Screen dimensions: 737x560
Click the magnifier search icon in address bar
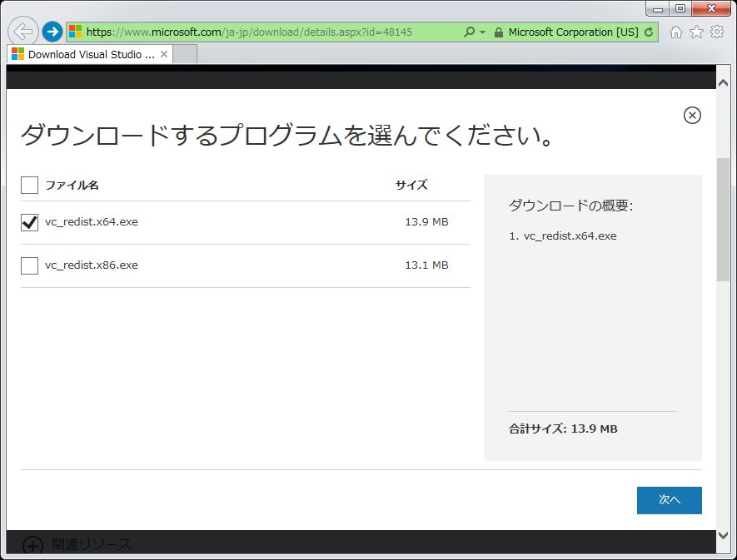[x=469, y=32]
